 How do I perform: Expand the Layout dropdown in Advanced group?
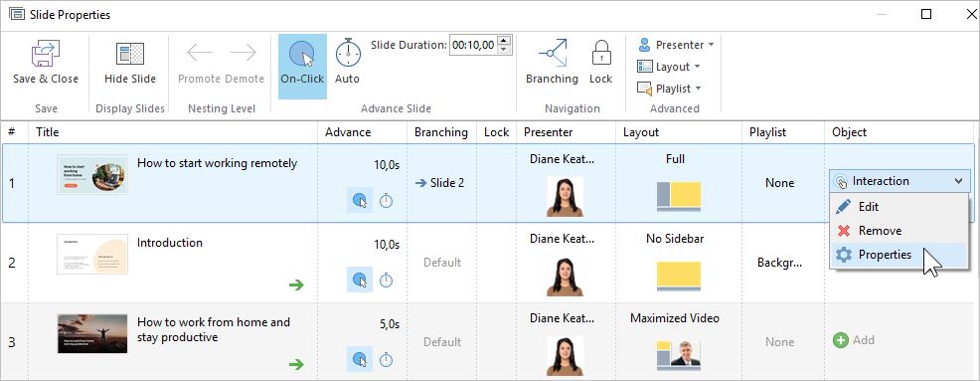pyautogui.click(x=669, y=67)
